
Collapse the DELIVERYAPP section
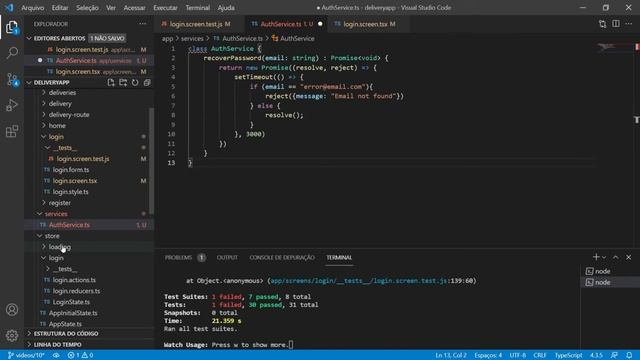pos(29,82)
